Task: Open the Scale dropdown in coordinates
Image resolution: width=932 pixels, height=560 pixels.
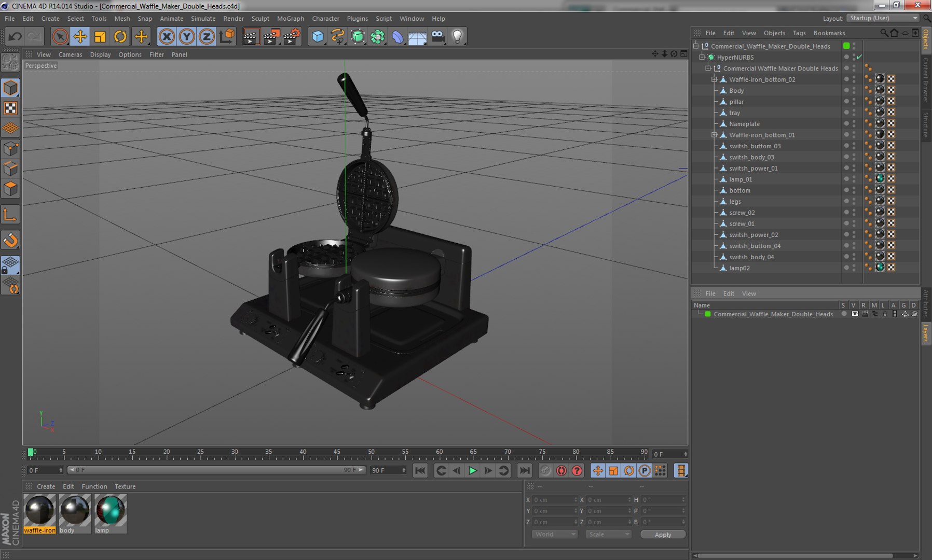Action: [x=608, y=534]
